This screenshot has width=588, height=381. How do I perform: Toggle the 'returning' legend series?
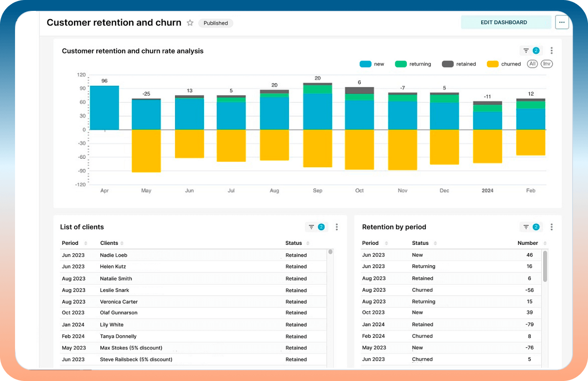tap(413, 64)
